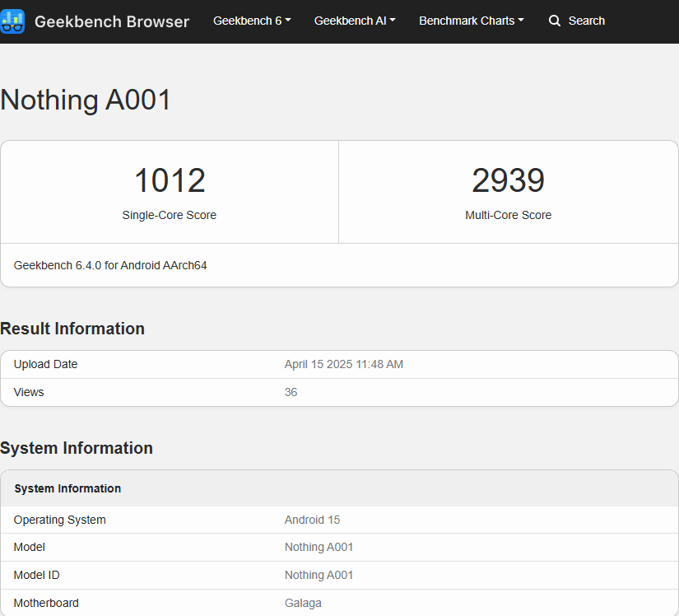The height and width of the screenshot is (616, 679).
Task: Select the Nothing A001 page title
Action: coord(86,100)
